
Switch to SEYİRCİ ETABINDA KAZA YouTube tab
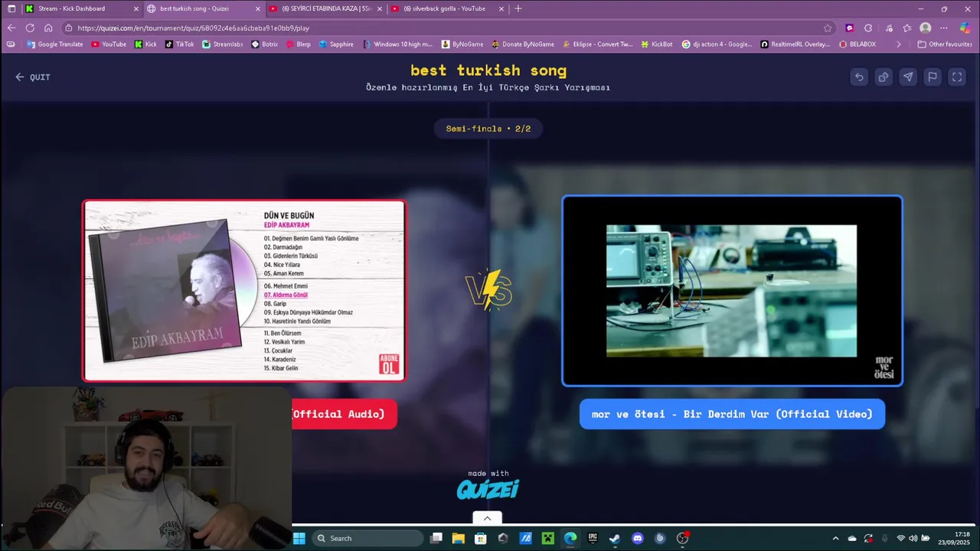(x=325, y=8)
